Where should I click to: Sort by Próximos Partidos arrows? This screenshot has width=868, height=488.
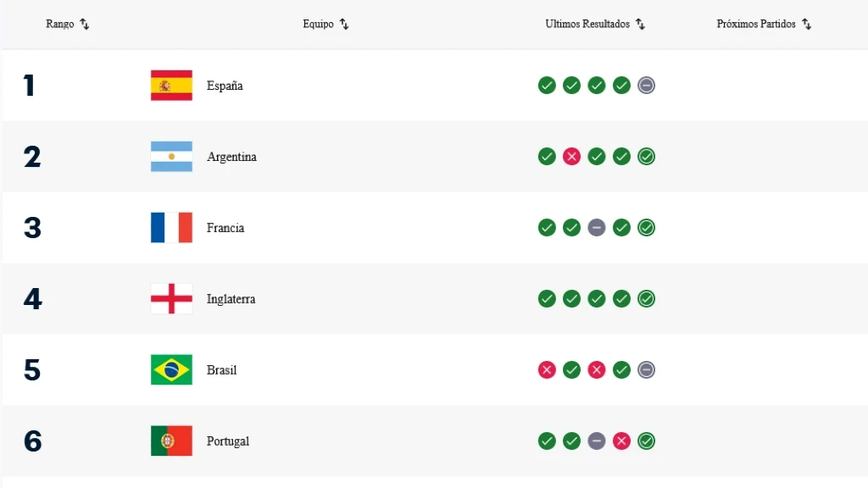(807, 25)
